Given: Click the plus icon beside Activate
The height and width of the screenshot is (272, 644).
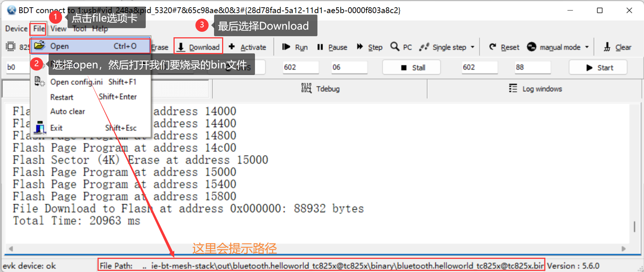Looking at the screenshot, I should (x=232, y=46).
